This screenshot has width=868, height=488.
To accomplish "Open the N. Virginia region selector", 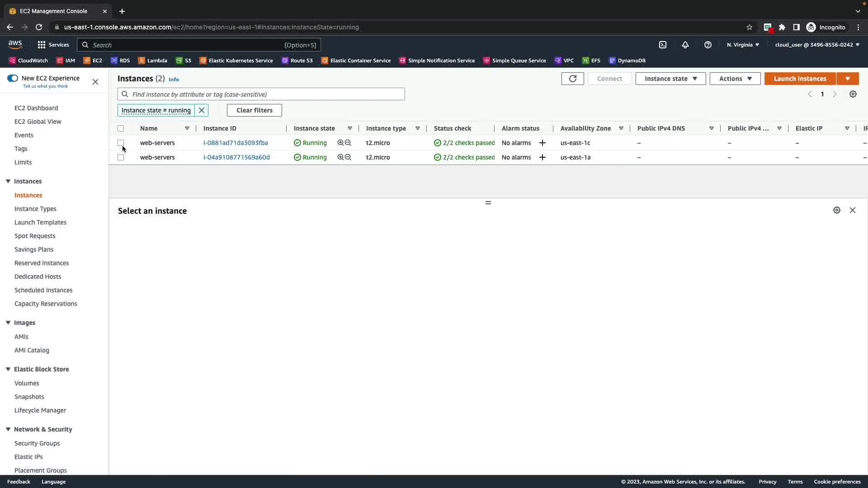I will pos(743,45).
